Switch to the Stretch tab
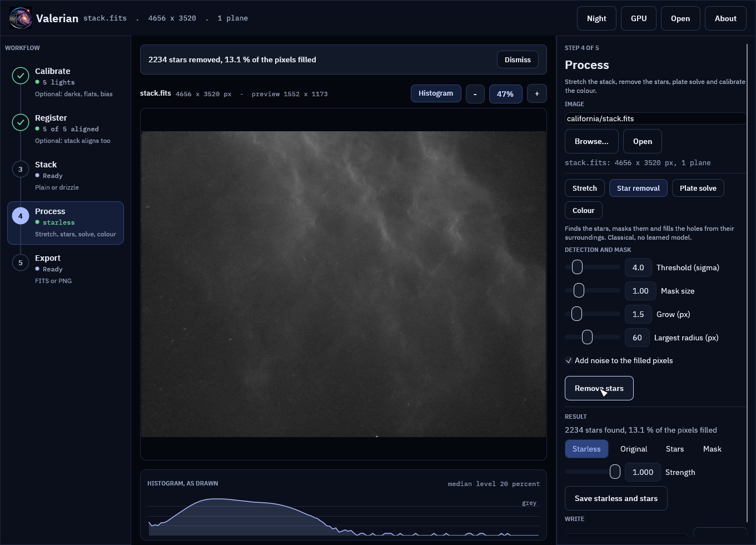 [x=585, y=188]
